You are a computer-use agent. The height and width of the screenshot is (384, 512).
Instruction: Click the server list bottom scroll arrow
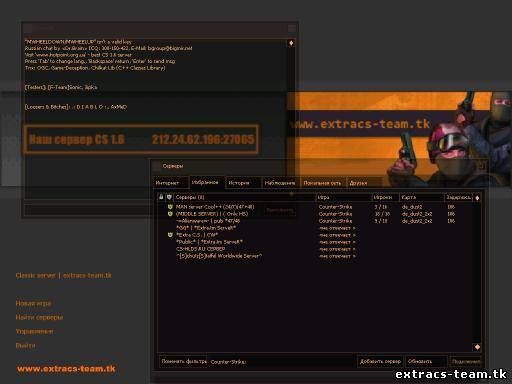click(477, 347)
